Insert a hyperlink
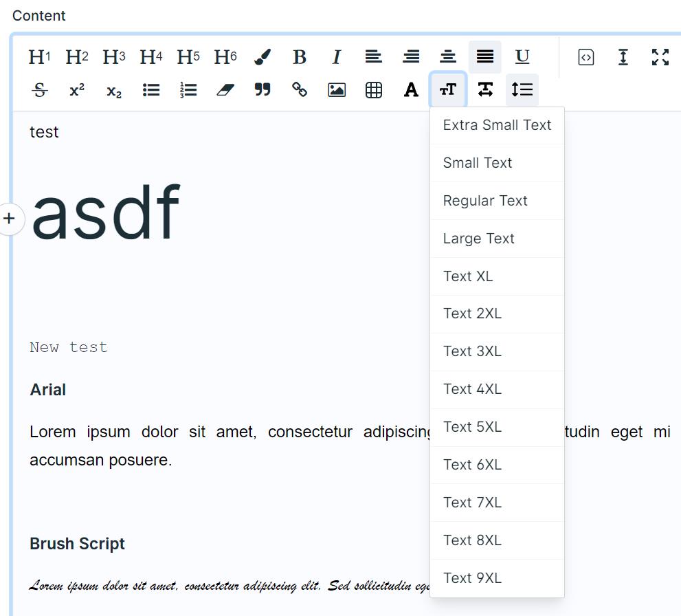This screenshot has width=681, height=616. pos(299,90)
